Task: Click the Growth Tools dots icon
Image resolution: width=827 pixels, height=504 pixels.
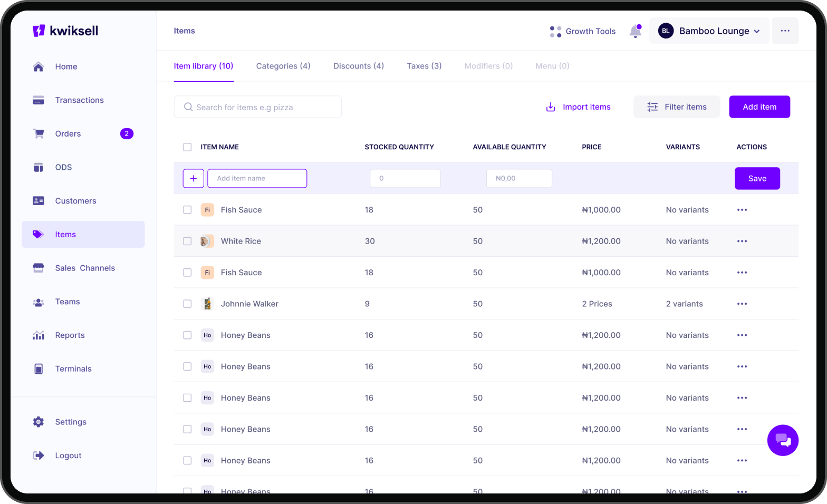Action: click(x=555, y=32)
